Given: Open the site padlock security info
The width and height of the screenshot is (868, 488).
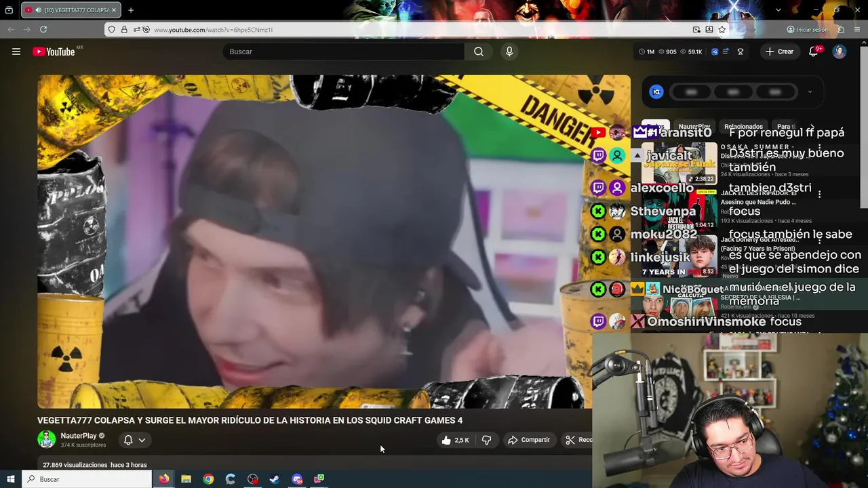Looking at the screenshot, I should click(x=123, y=30).
